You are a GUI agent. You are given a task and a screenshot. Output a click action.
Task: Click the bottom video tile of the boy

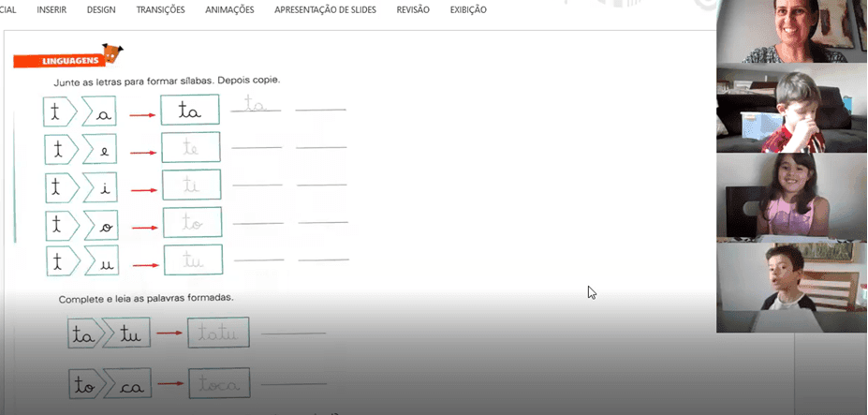pos(790,287)
